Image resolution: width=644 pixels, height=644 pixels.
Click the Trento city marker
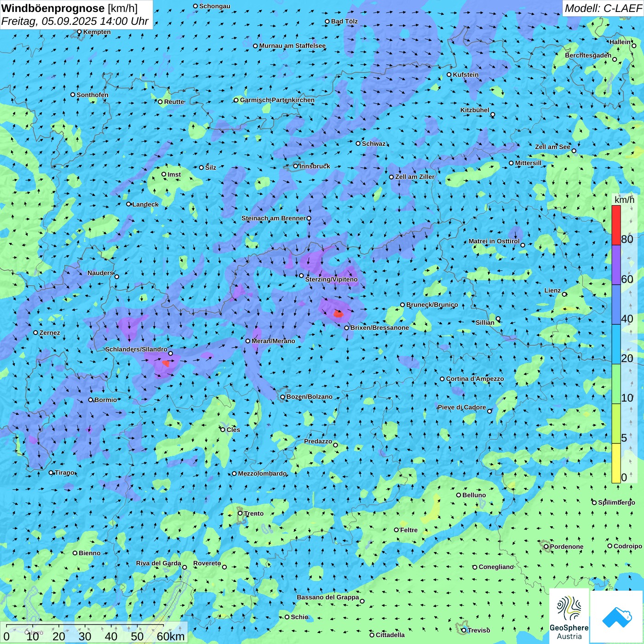(240, 513)
